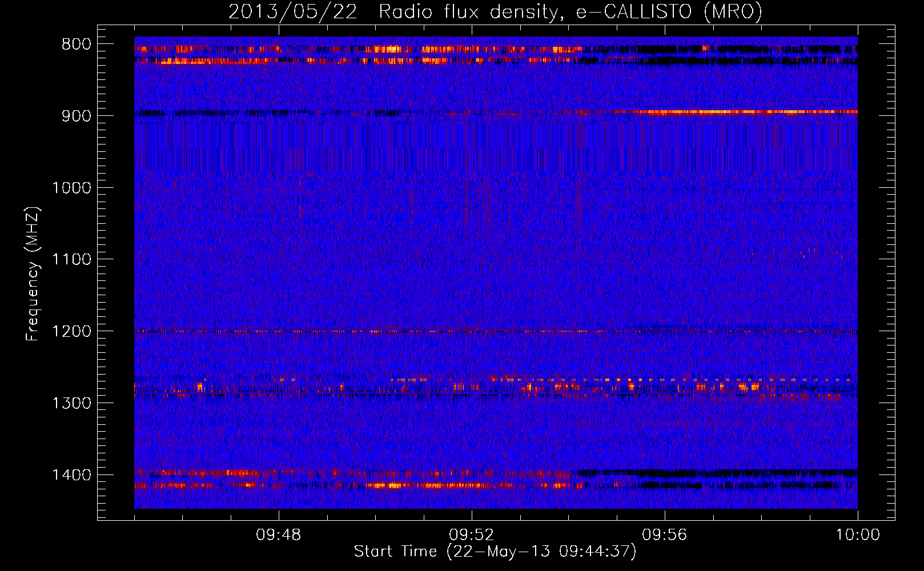The height and width of the screenshot is (571, 924).
Task: Click the 1200 frequency tick label
Action: point(71,332)
